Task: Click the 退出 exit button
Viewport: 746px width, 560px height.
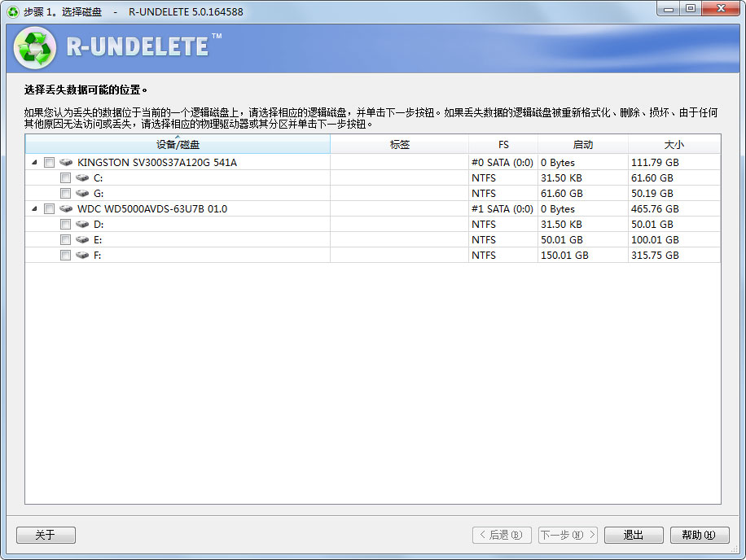Action: tap(634, 535)
